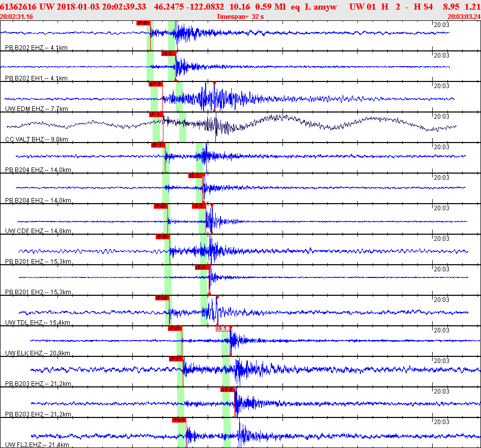Click the depth value 10.16
The width and height of the screenshot is (481, 448).
[240, 7]
